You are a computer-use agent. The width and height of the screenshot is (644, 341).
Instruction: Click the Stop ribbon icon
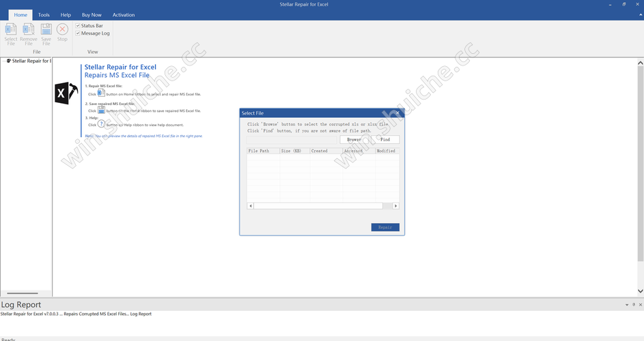[x=62, y=32]
